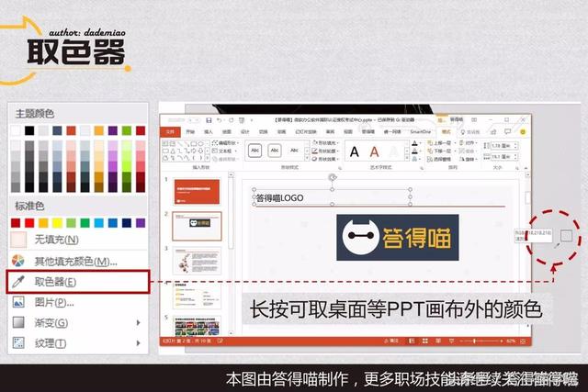588x392 pixels.
Task: Open the 形状效果 Shape Effects dropdown
Action: [325, 159]
